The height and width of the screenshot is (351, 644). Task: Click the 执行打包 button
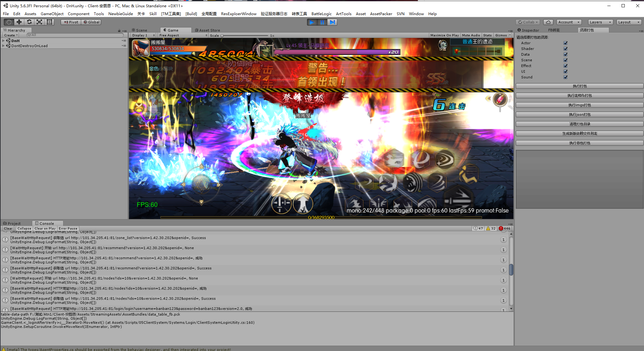tap(580, 86)
